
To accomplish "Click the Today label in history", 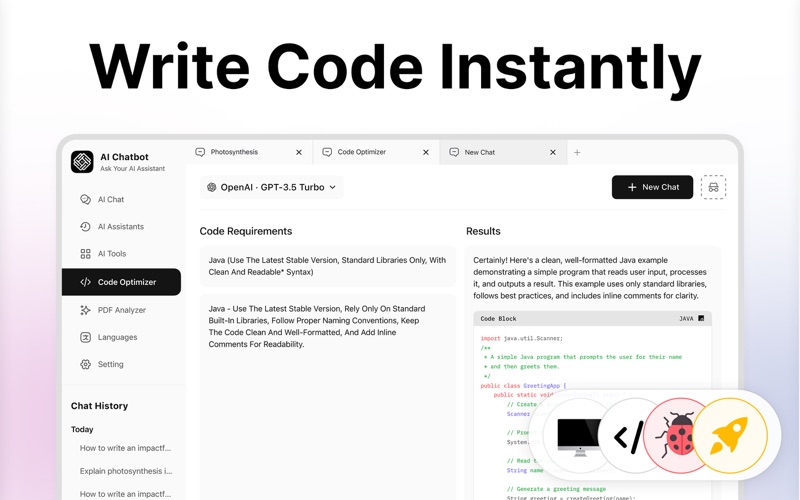I will click(82, 430).
